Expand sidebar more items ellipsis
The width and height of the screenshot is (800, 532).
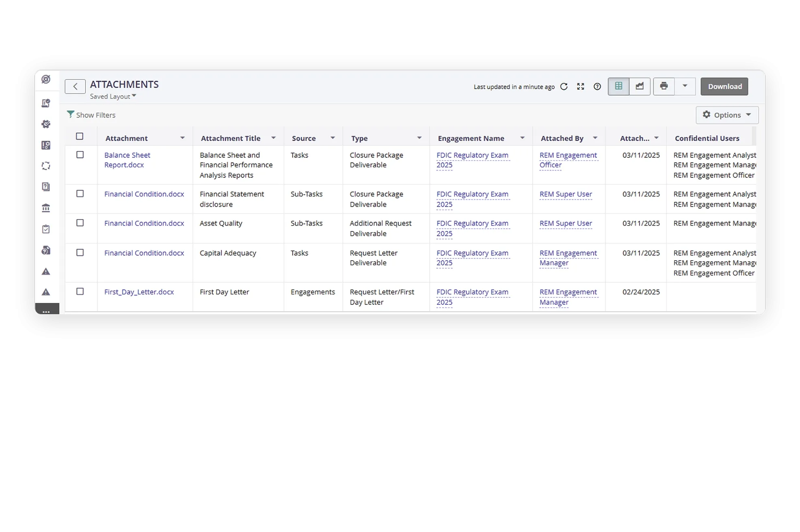46,310
